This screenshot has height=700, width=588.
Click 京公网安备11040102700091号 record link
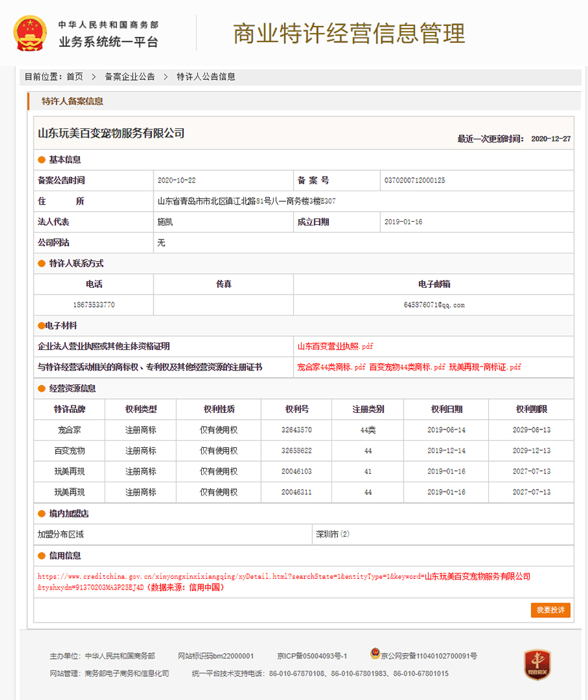coord(429,656)
